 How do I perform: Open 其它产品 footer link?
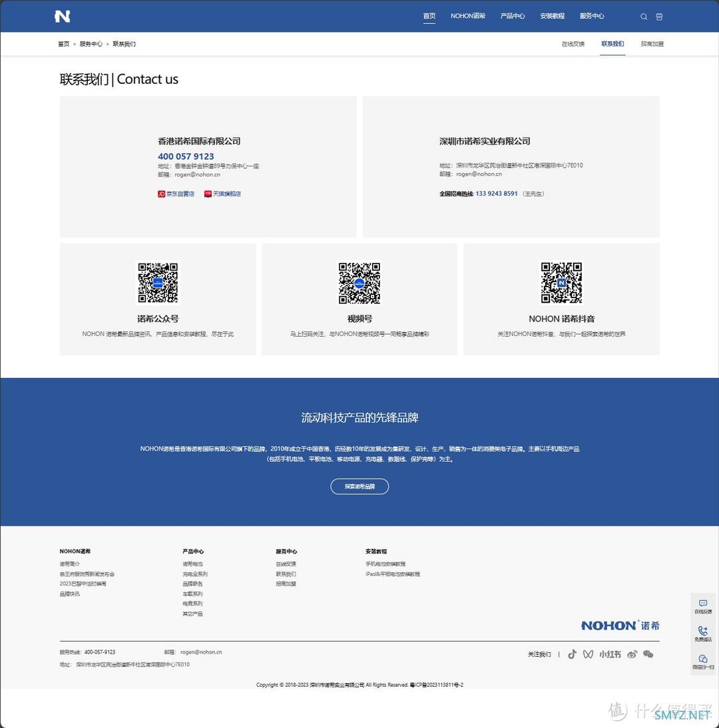(x=192, y=614)
